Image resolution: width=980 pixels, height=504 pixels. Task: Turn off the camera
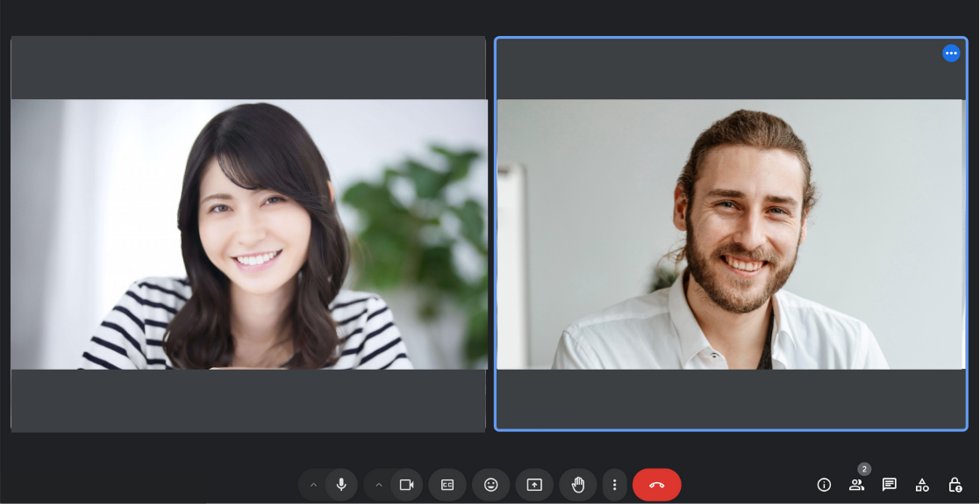(x=406, y=485)
